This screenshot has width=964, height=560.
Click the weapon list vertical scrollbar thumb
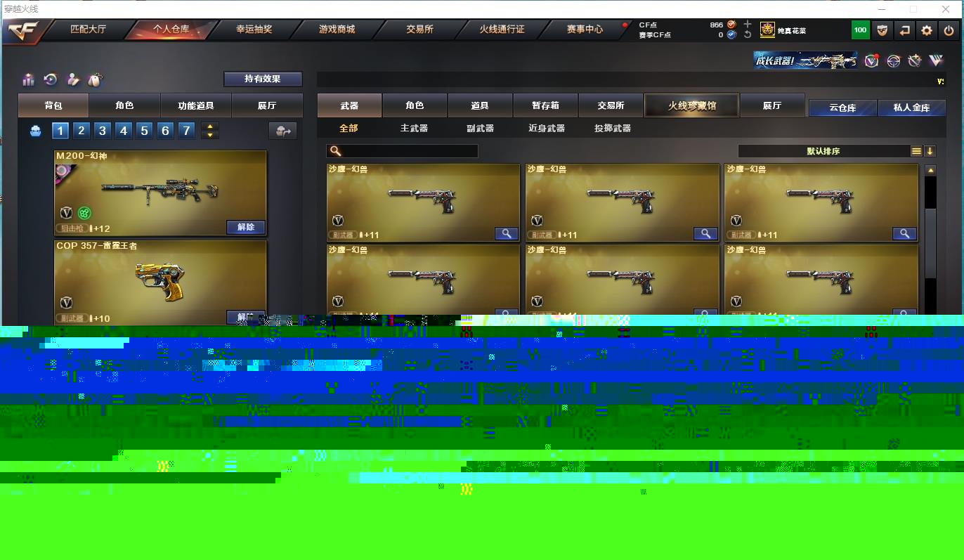[930, 242]
